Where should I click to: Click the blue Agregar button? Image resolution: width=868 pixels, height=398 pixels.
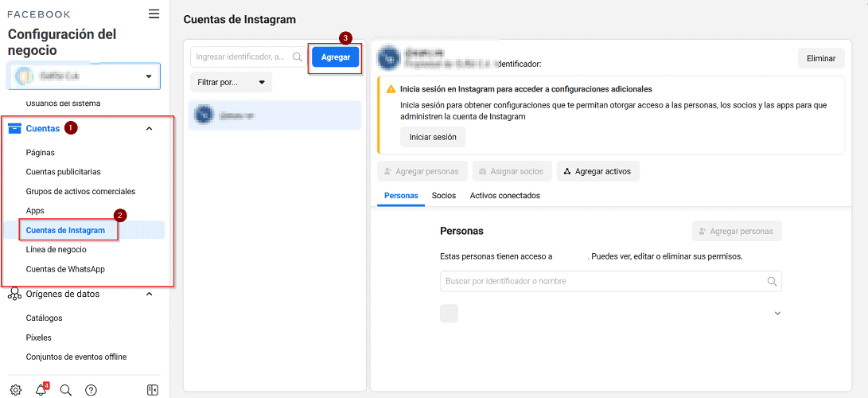pos(336,57)
